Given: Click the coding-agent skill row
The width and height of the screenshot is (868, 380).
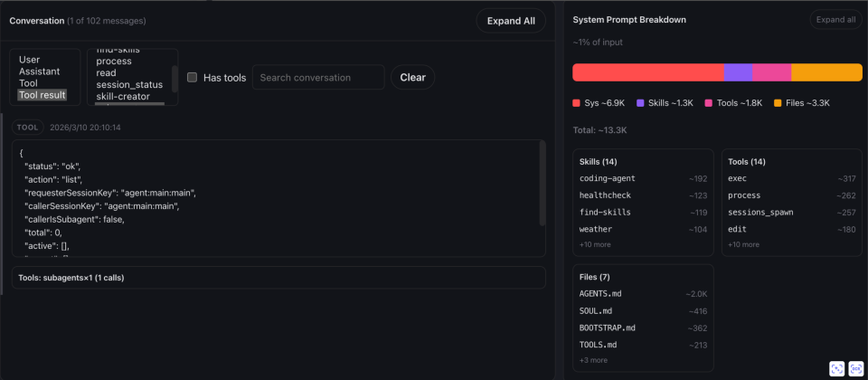Looking at the screenshot, I should [x=643, y=178].
